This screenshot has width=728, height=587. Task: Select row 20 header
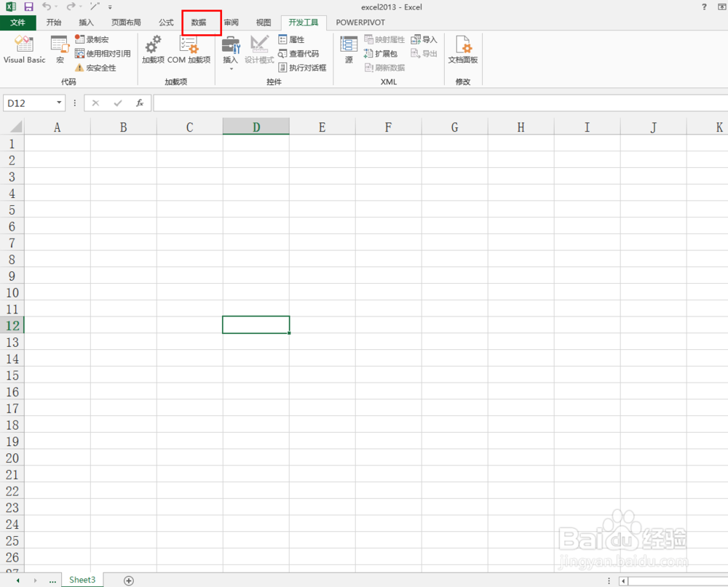coord(12,458)
